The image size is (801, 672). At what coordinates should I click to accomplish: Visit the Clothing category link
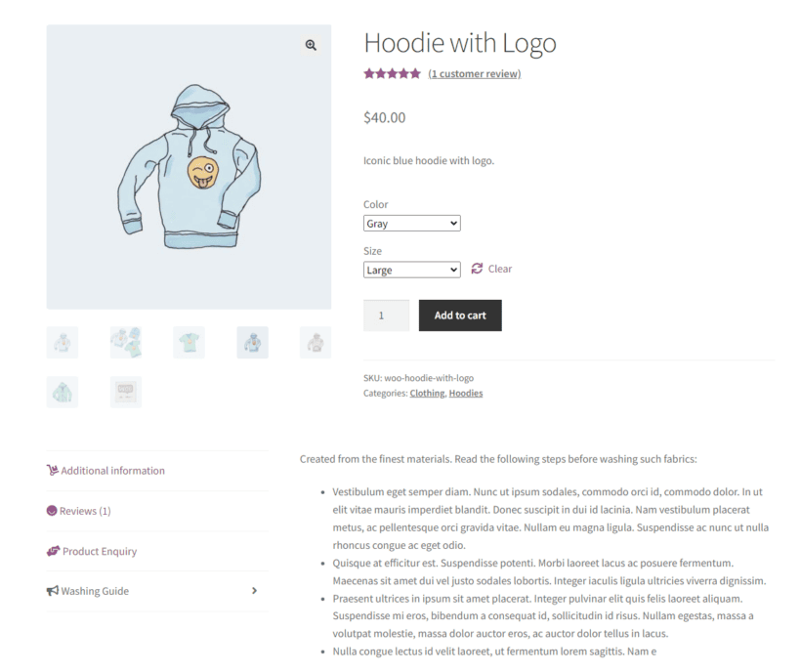[426, 394]
